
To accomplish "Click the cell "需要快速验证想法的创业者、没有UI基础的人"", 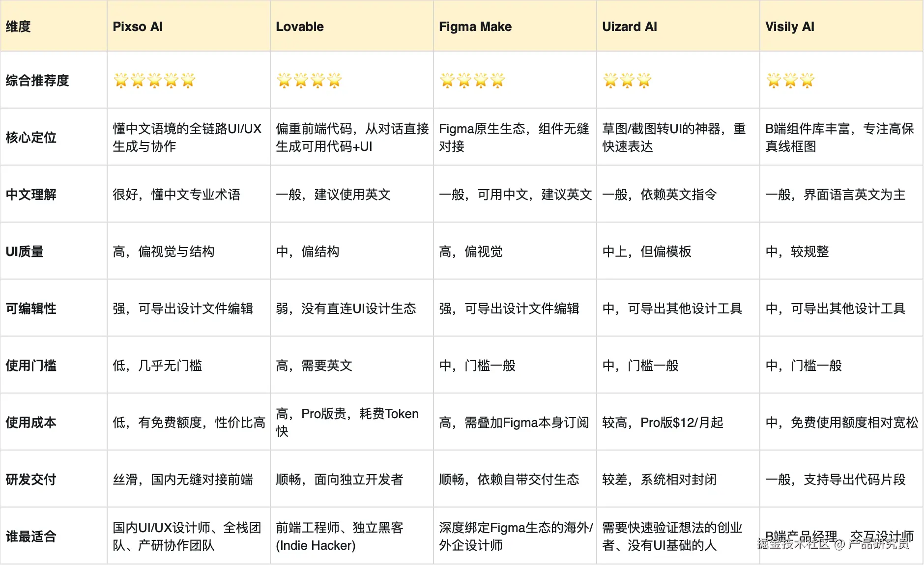I will pos(678,536).
